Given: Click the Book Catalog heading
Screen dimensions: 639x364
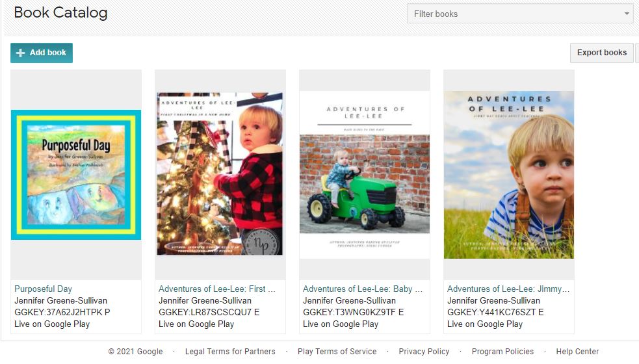Looking at the screenshot, I should pyautogui.click(x=60, y=12).
